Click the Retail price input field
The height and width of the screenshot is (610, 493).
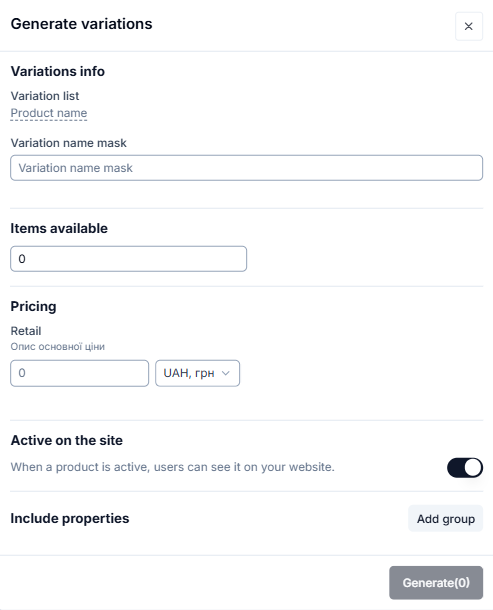pos(79,373)
